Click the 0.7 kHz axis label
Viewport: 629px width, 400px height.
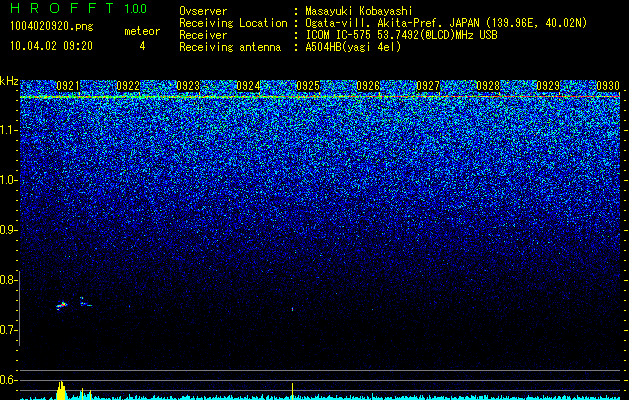tap(9, 330)
